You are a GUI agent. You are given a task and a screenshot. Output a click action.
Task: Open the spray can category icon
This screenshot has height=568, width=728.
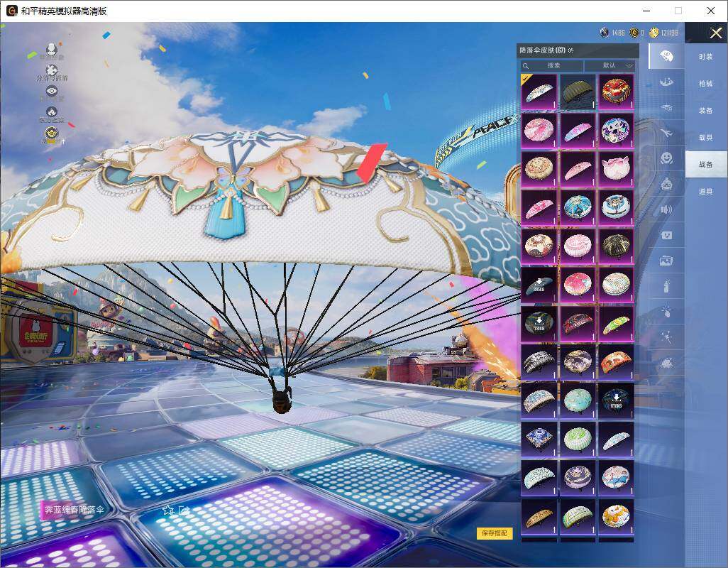666,286
